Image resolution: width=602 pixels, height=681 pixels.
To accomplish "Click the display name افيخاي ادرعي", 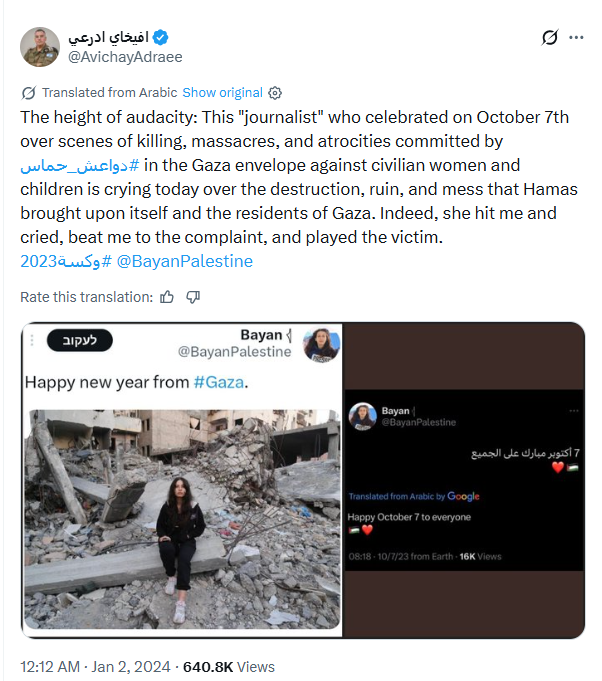I will click(107, 38).
